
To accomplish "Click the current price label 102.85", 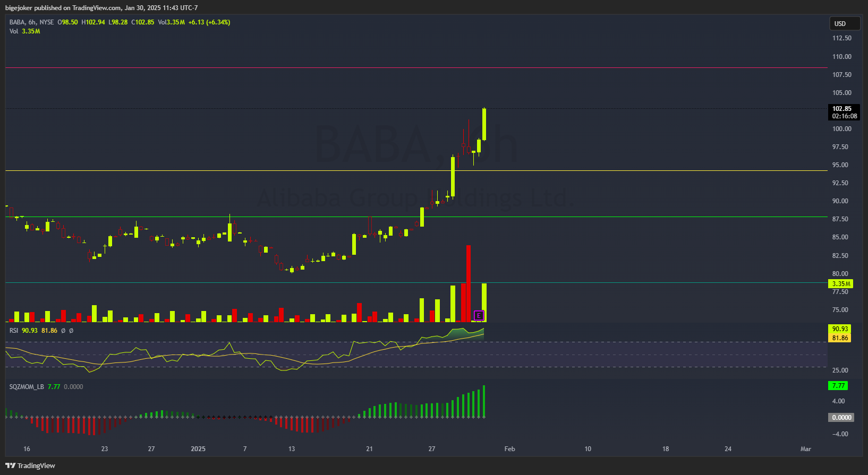I will tap(844, 109).
